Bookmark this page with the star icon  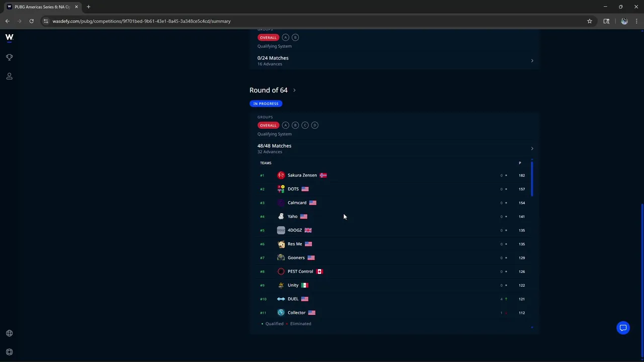pyautogui.click(x=590, y=21)
